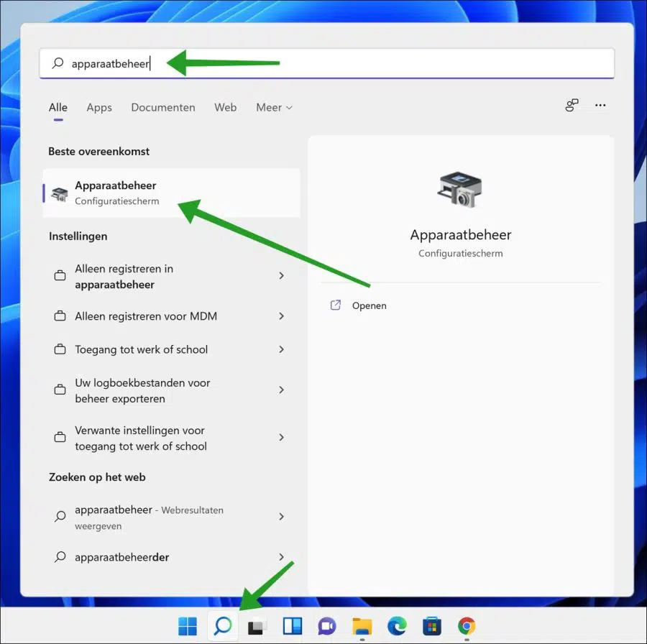This screenshot has width=647, height=644.
Task: Open the three-dots more options menu
Action: pyautogui.click(x=600, y=106)
